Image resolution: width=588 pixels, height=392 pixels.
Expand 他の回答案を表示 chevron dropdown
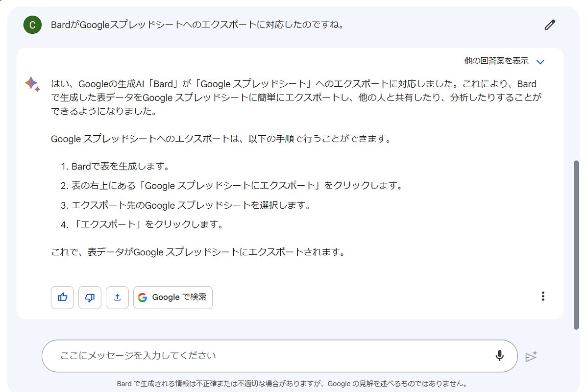(x=540, y=62)
